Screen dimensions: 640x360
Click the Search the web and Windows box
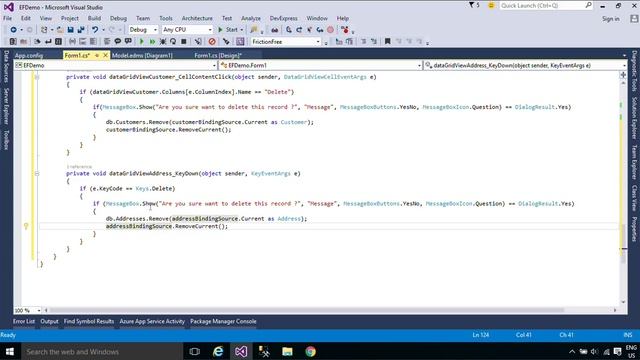pyautogui.click(x=102, y=351)
